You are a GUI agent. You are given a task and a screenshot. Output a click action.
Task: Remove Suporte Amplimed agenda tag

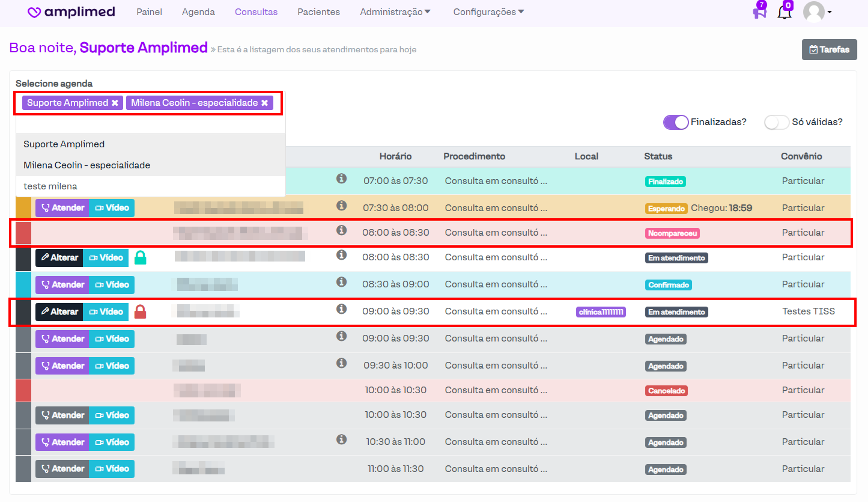click(115, 103)
